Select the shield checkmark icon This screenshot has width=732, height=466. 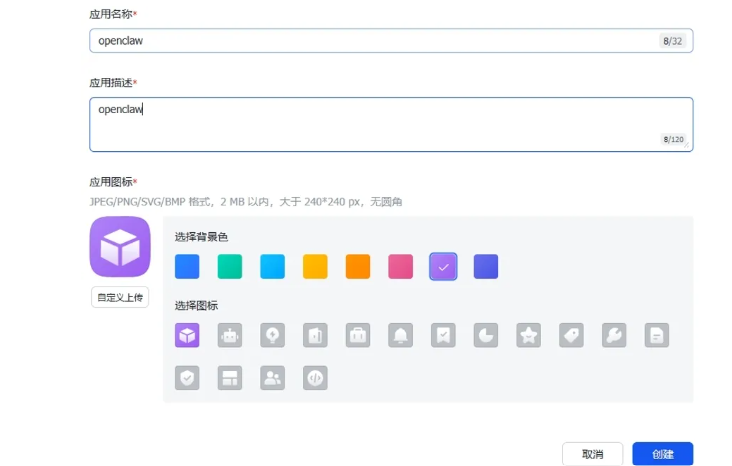tap(187, 377)
